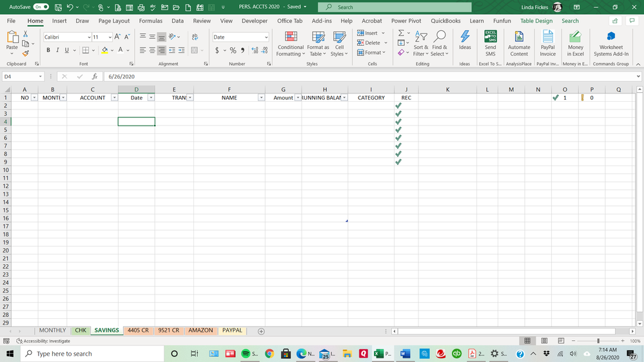Viewport: 644px width, 362px height.
Task: Toggle Underline formatting
Action: (x=66, y=50)
